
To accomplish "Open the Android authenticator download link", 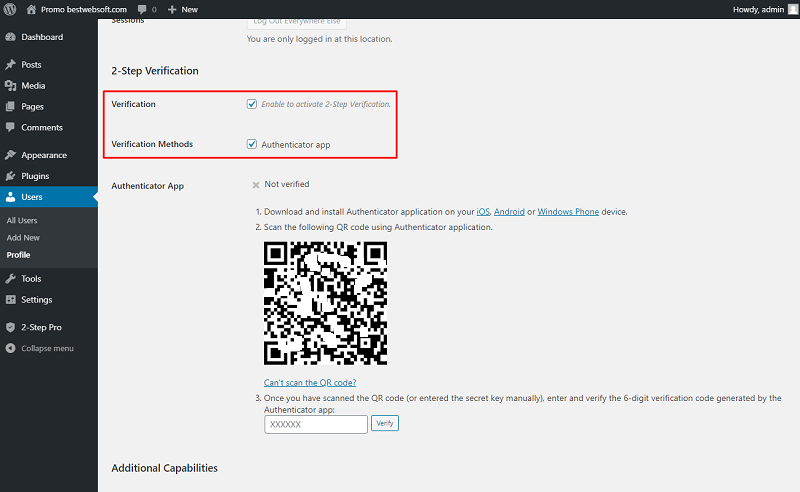I will click(x=509, y=211).
